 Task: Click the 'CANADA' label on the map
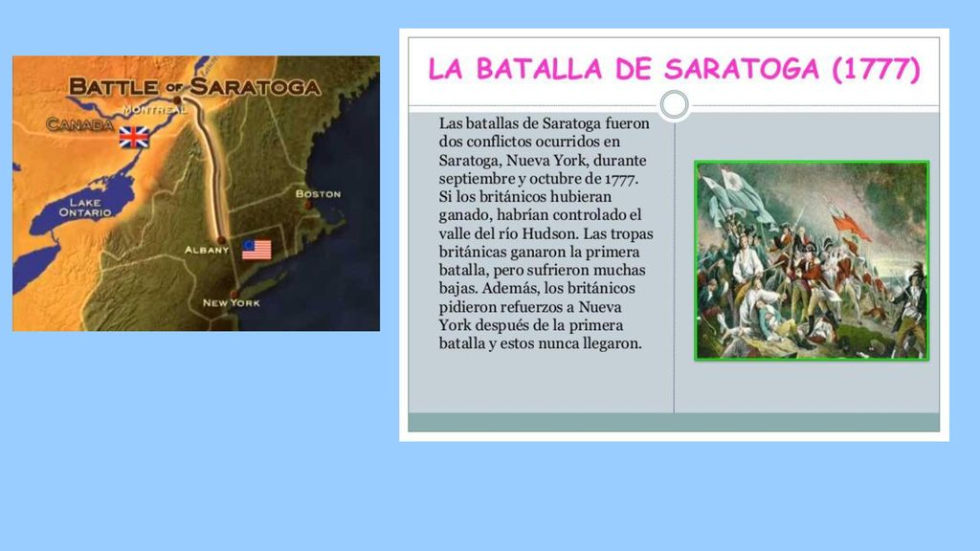click(x=79, y=124)
